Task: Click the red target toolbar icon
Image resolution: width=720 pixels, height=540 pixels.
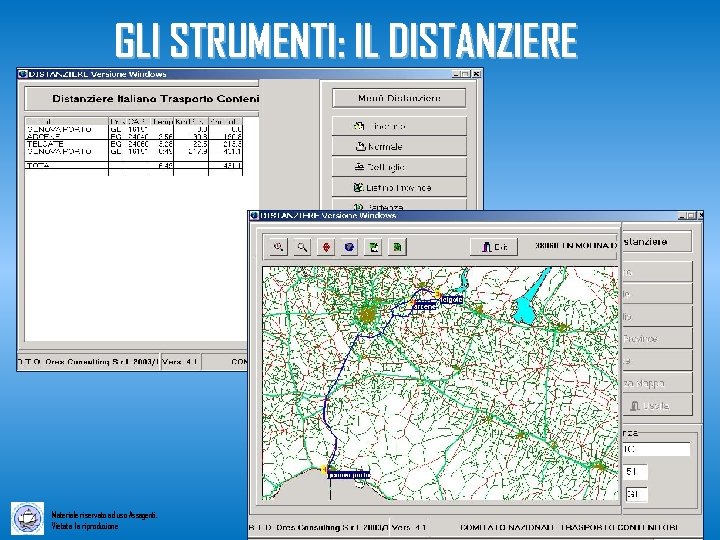Action: (326, 247)
